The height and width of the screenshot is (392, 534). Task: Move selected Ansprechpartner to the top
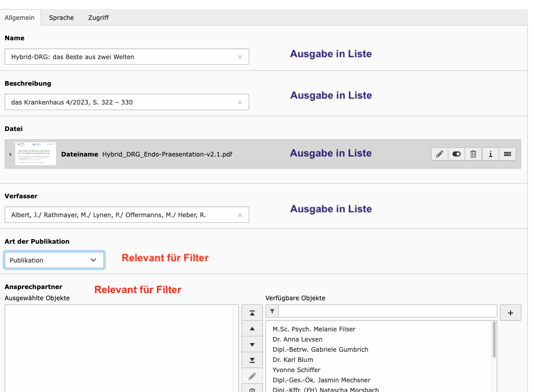coord(252,313)
